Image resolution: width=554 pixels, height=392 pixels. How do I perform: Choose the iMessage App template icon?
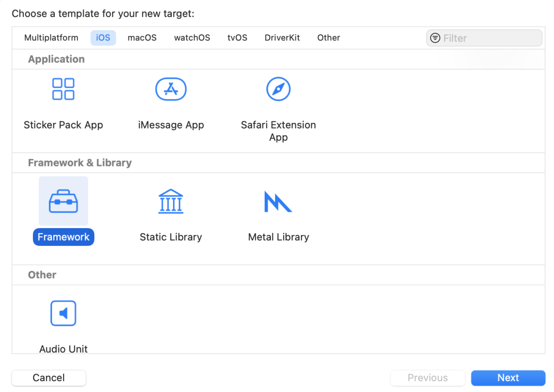171,89
